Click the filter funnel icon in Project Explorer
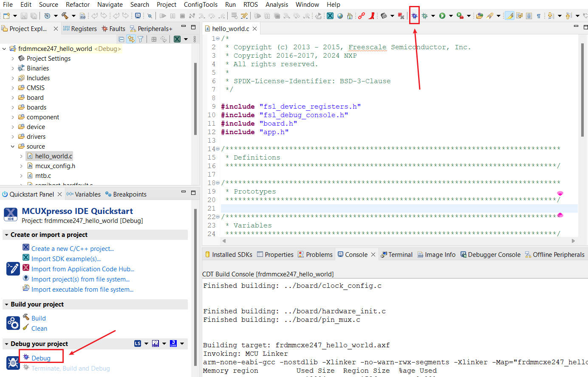This screenshot has height=377, width=588. [140, 39]
